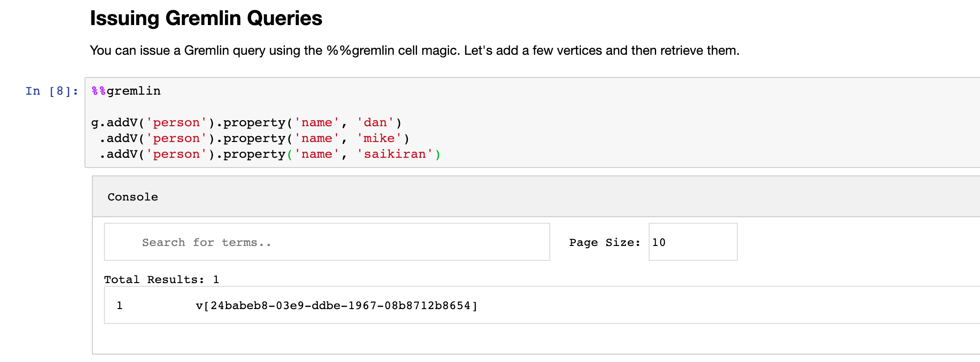Click row number 1 in results

120,305
